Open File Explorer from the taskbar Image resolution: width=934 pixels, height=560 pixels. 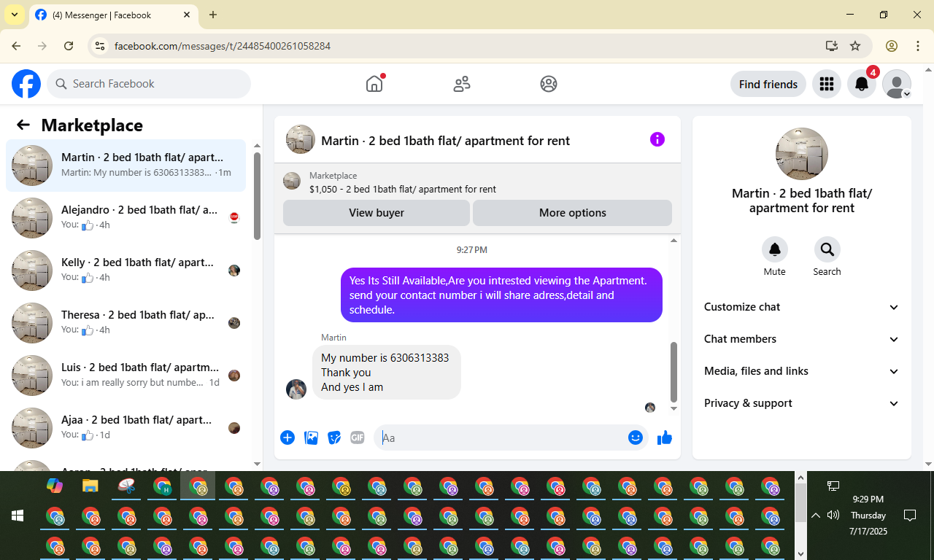(x=90, y=486)
